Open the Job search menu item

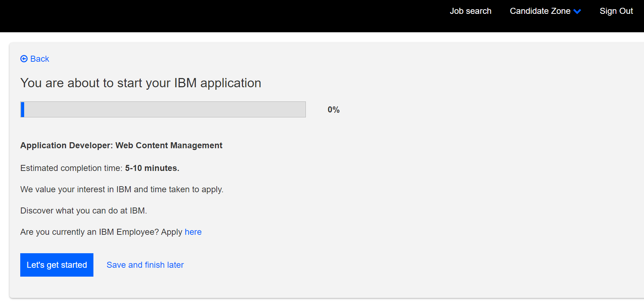[470, 11]
